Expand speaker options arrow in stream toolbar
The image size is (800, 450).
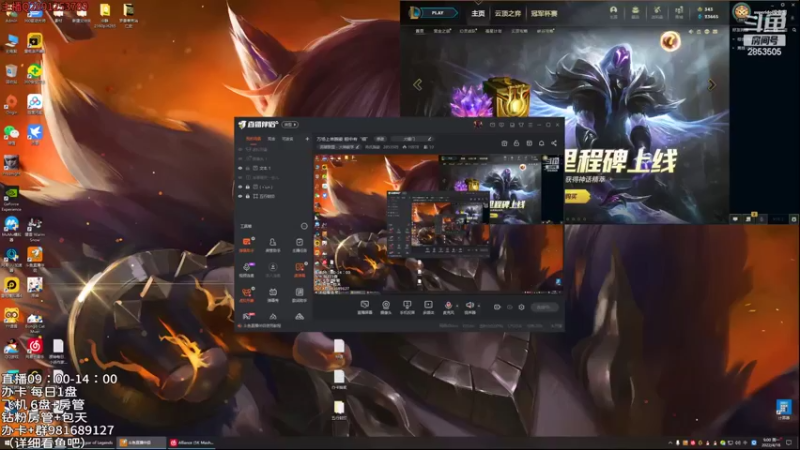(x=479, y=306)
